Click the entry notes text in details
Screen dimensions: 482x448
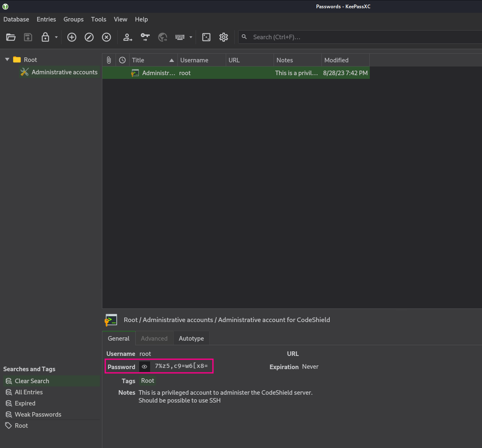pos(225,396)
